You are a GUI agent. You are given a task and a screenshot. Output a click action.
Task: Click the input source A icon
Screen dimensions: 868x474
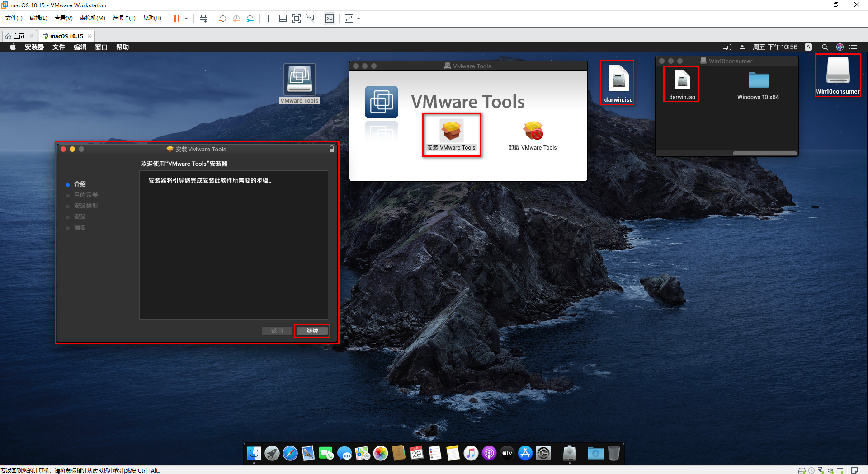[x=808, y=47]
